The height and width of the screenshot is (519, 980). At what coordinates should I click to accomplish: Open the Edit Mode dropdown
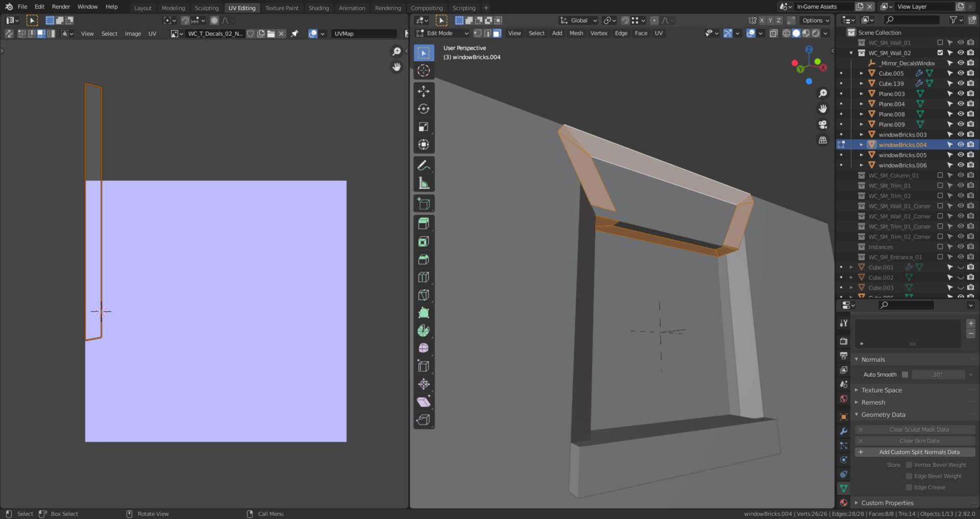click(442, 33)
